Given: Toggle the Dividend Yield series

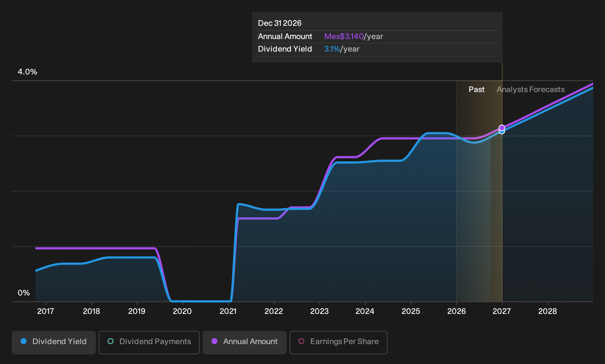Looking at the screenshot, I should [54, 342].
